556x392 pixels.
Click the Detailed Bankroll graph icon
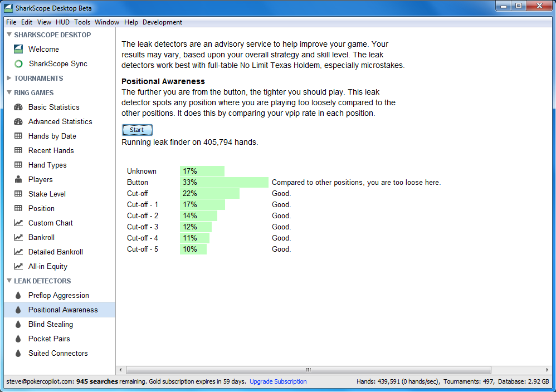pos(18,252)
